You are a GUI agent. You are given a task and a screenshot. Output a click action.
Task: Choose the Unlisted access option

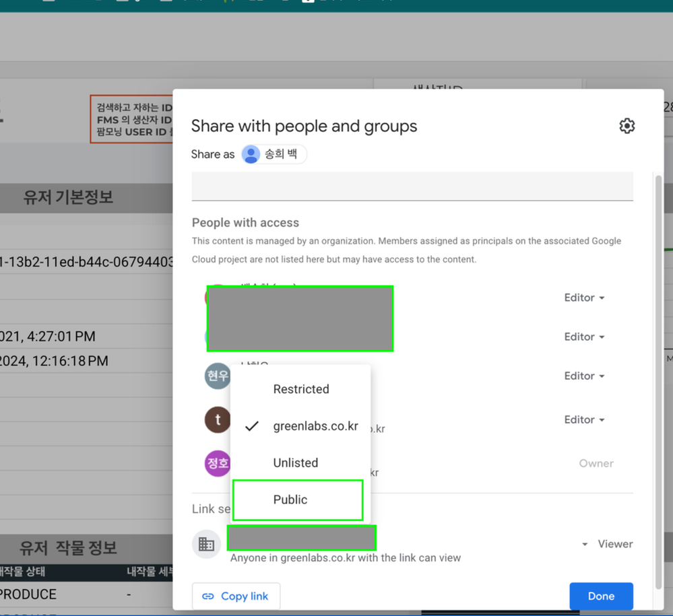(x=301, y=463)
